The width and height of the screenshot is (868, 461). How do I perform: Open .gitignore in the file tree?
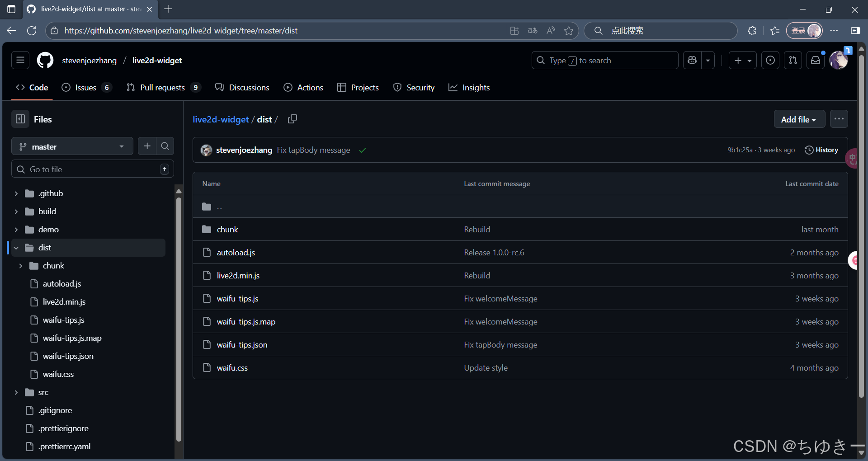55,410
